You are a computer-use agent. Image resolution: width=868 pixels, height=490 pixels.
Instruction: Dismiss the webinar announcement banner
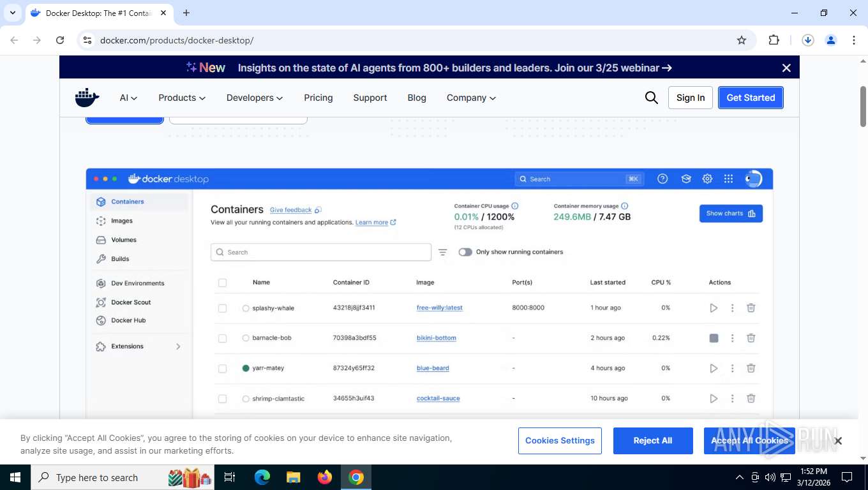(x=786, y=68)
